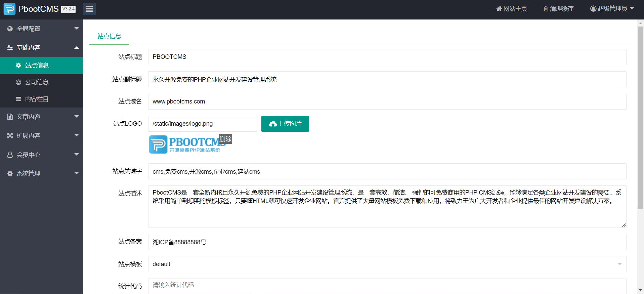Click the globe icon next to 全局配置
The image size is (644, 294).
tap(10, 29)
